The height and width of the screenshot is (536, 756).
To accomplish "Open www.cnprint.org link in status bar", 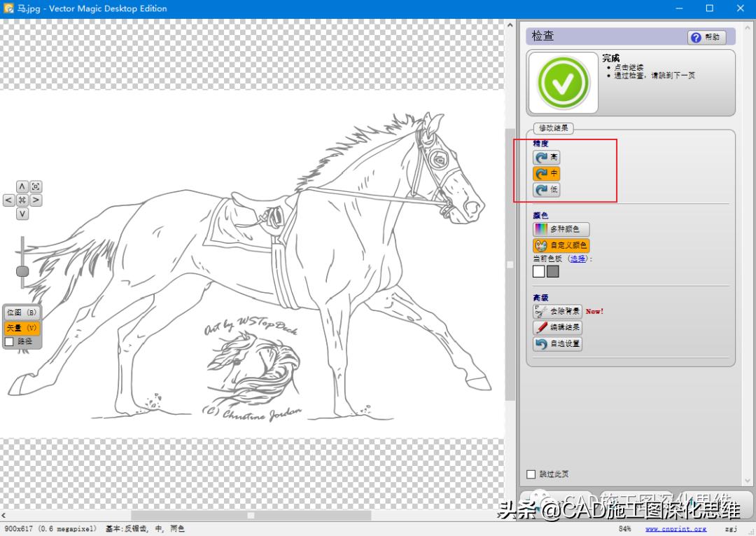I will point(675,529).
